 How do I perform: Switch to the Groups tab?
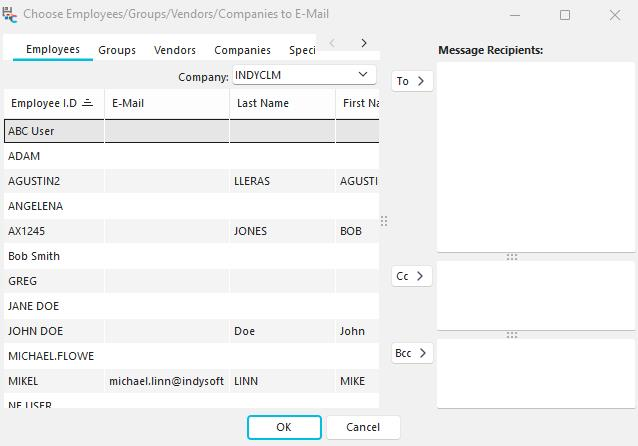pos(117,50)
